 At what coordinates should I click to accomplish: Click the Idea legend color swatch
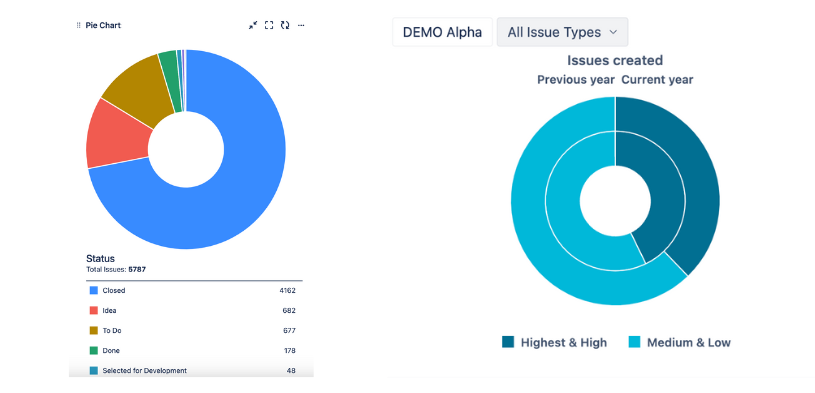point(94,310)
